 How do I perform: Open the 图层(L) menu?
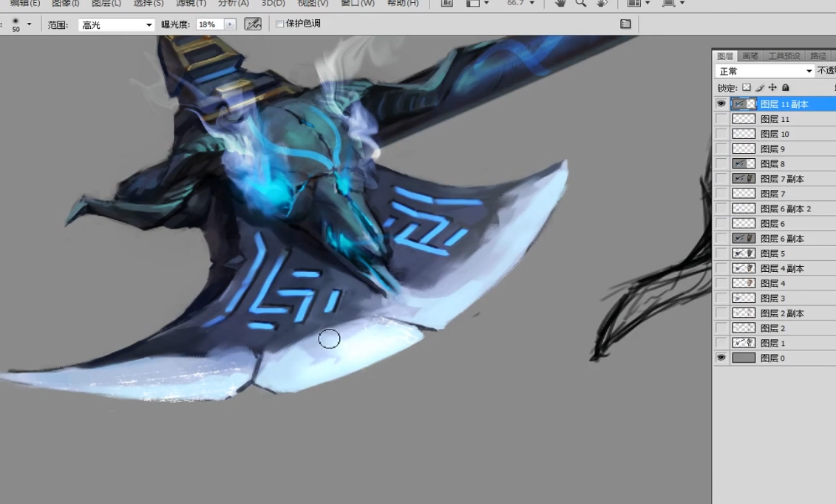coord(106,3)
